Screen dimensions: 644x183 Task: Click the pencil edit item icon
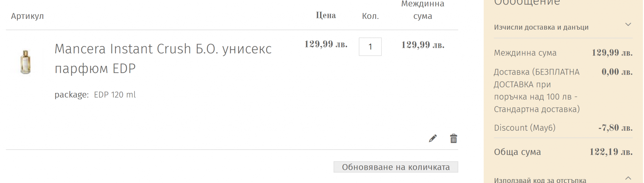pos(433,138)
